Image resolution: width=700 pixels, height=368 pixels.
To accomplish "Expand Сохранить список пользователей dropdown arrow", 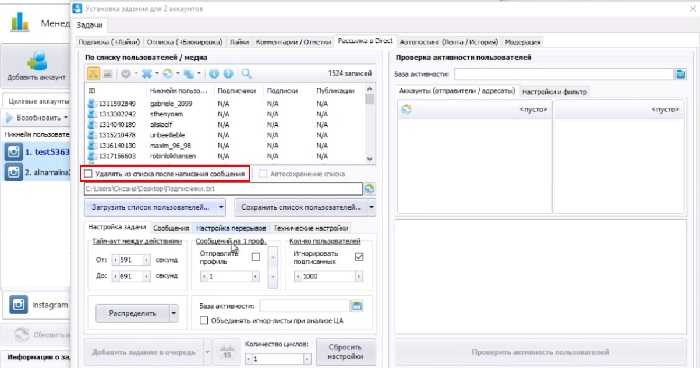I will [371, 207].
